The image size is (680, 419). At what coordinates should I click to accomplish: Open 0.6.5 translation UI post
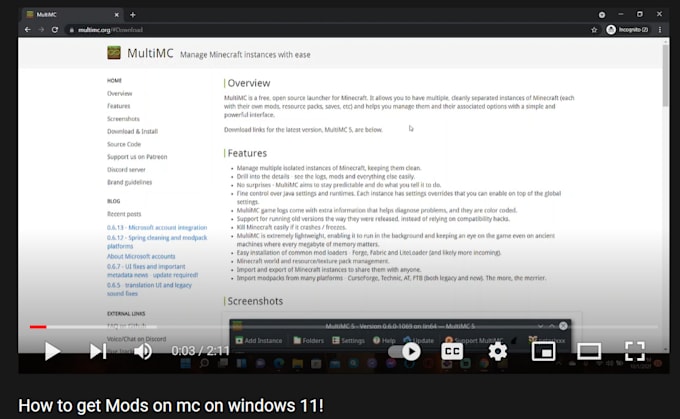coord(149,289)
